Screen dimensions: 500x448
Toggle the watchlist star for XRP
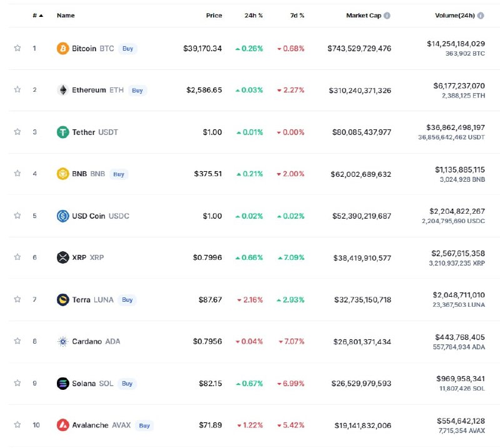(17, 257)
